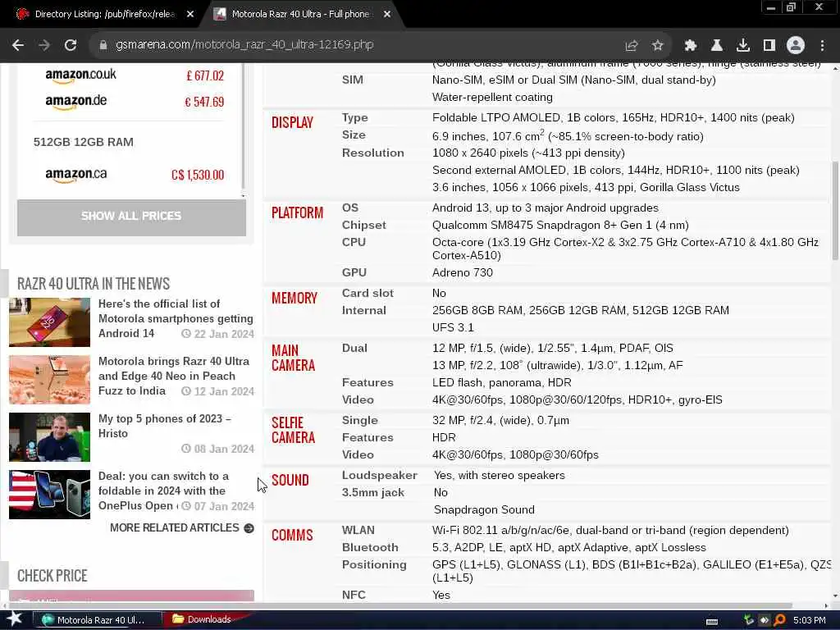Click the browser forward arrow
Screen dimensions: 840x630
pyautogui.click(x=44, y=45)
